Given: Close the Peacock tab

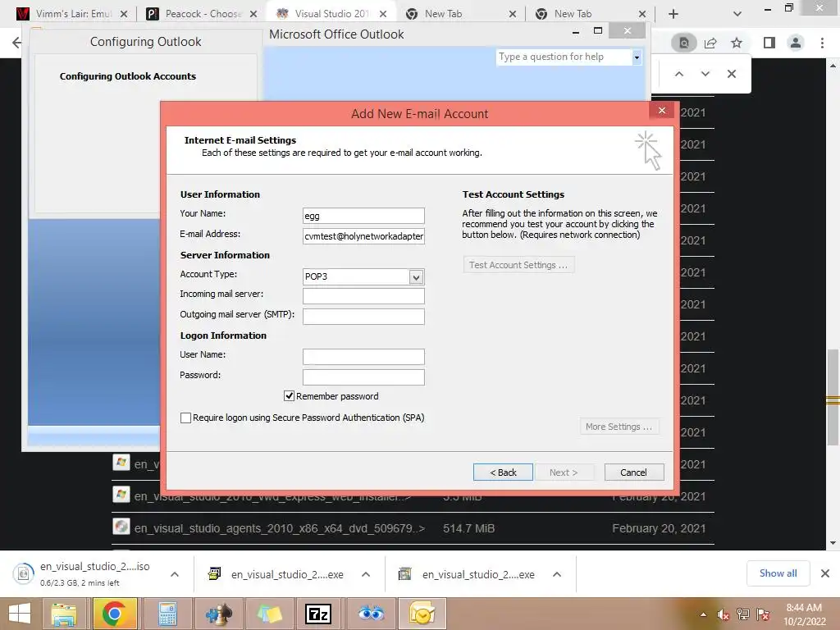Looking at the screenshot, I should pos(253,14).
